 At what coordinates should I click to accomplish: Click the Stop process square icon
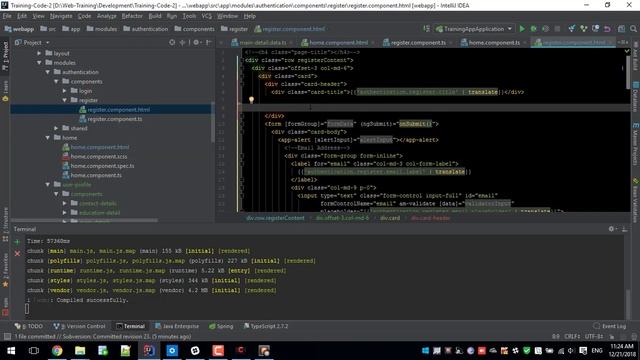557,29
